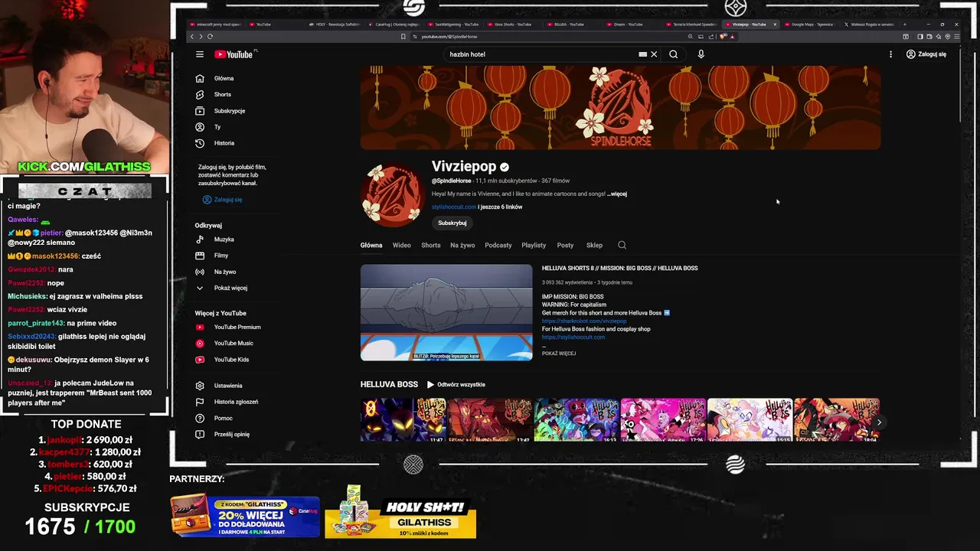Click the Vivziepop channel avatar

392,194
